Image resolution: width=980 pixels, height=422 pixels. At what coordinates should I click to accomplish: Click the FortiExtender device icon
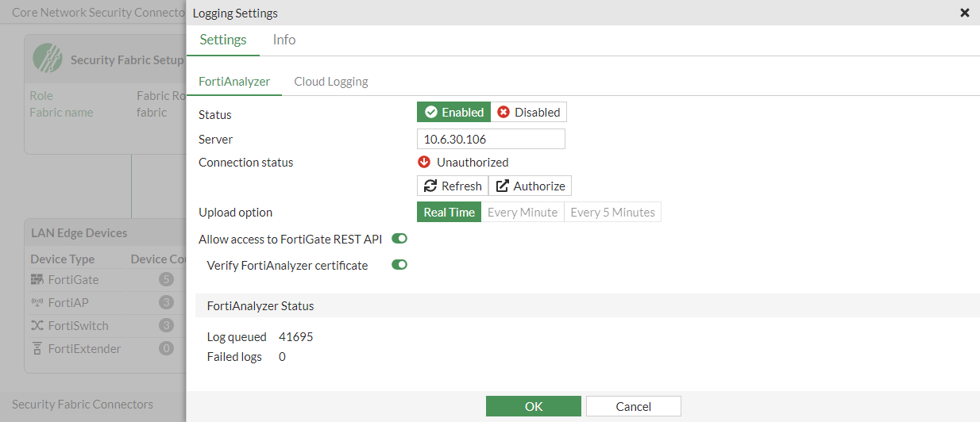click(x=37, y=349)
